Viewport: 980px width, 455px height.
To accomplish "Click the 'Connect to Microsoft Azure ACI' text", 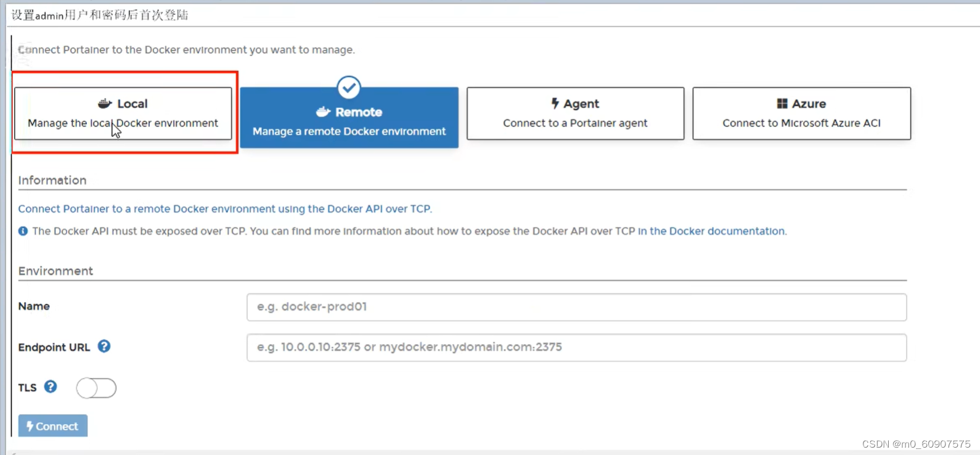I will click(801, 123).
